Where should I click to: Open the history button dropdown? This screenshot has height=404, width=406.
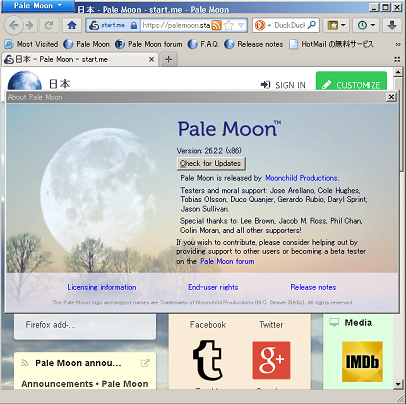(366, 25)
